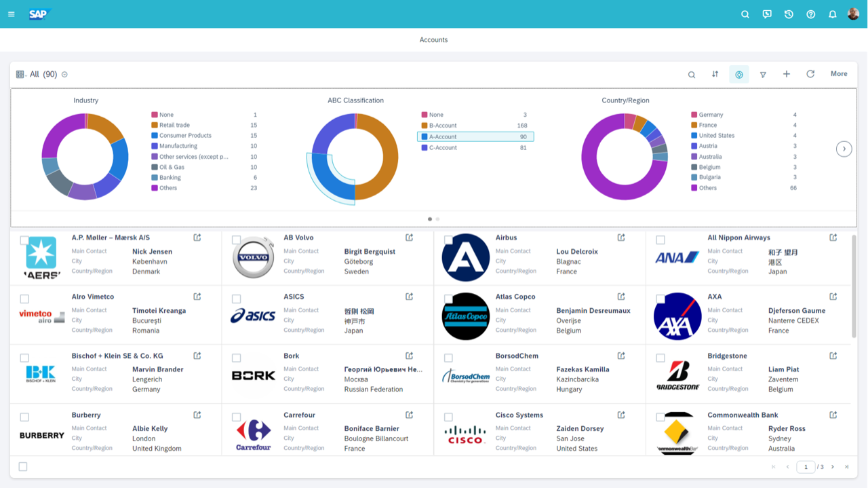Open the Cisco Systems account link
The height and width of the screenshot is (488, 868).
pyautogui.click(x=519, y=415)
